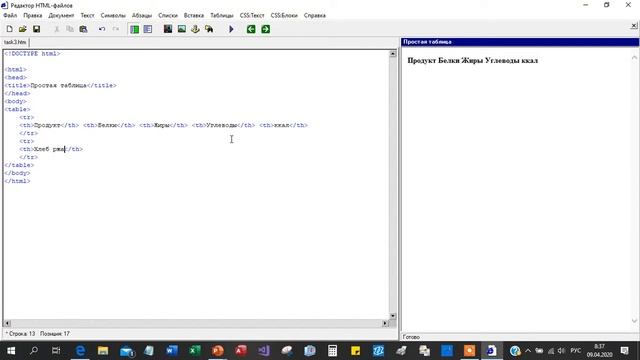Select the task3.htm document tab
640x360 pixels.
(15, 42)
